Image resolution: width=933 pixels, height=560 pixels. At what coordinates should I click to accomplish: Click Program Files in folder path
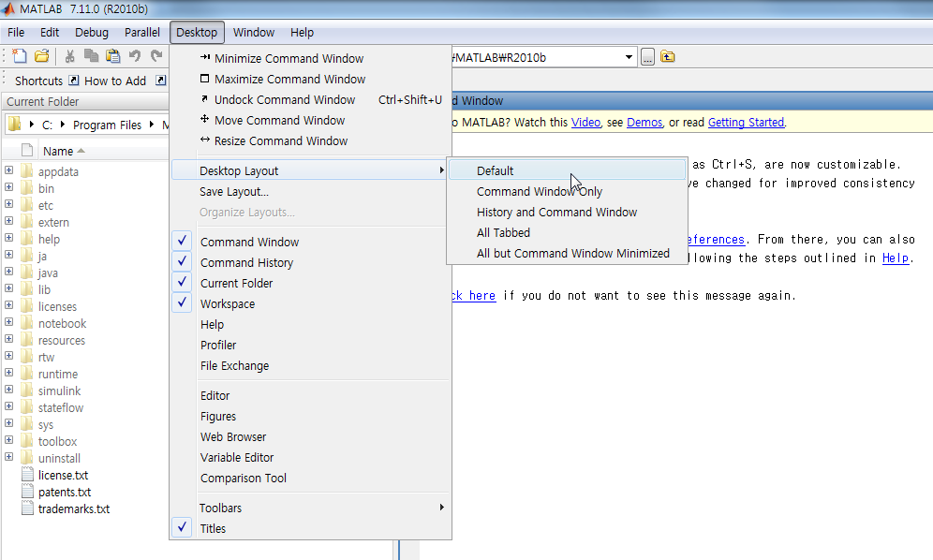[x=107, y=125]
